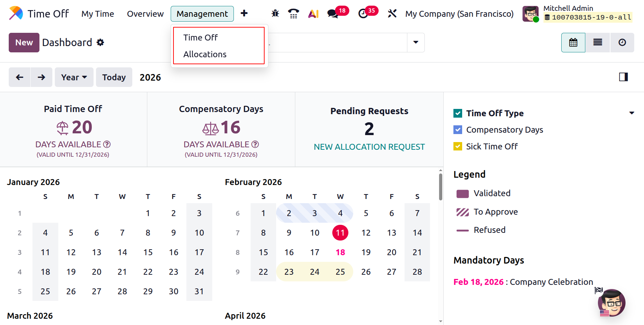The height and width of the screenshot is (325, 644).
Task: Open the conversations messages icon
Action: (x=333, y=14)
